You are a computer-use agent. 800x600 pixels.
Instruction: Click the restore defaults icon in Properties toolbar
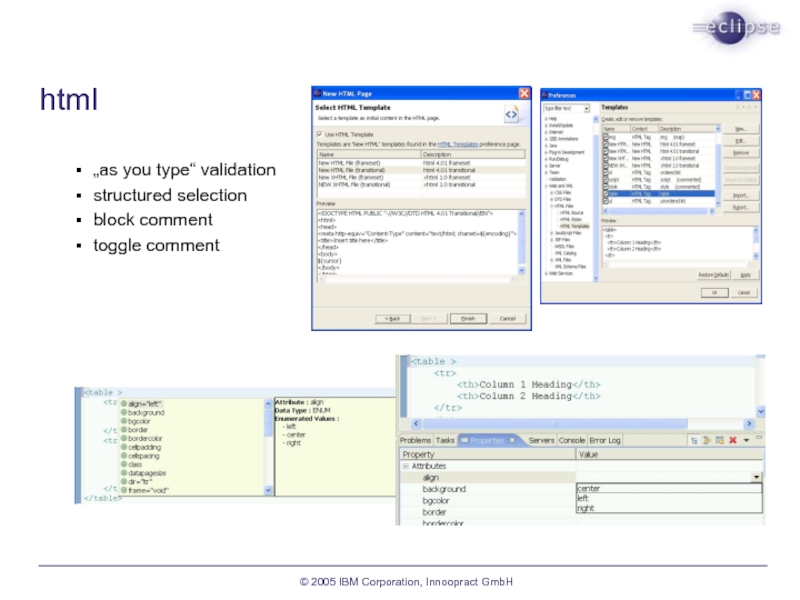pyautogui.click(x=719, y=440)
